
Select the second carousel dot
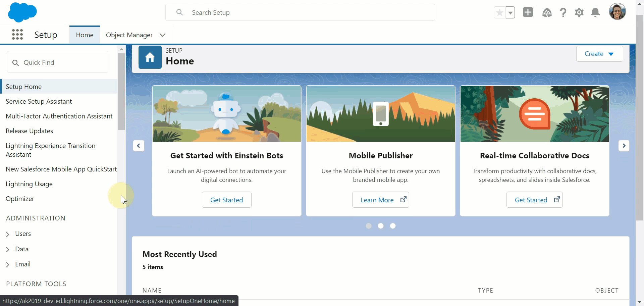click(x=381, y=226)
